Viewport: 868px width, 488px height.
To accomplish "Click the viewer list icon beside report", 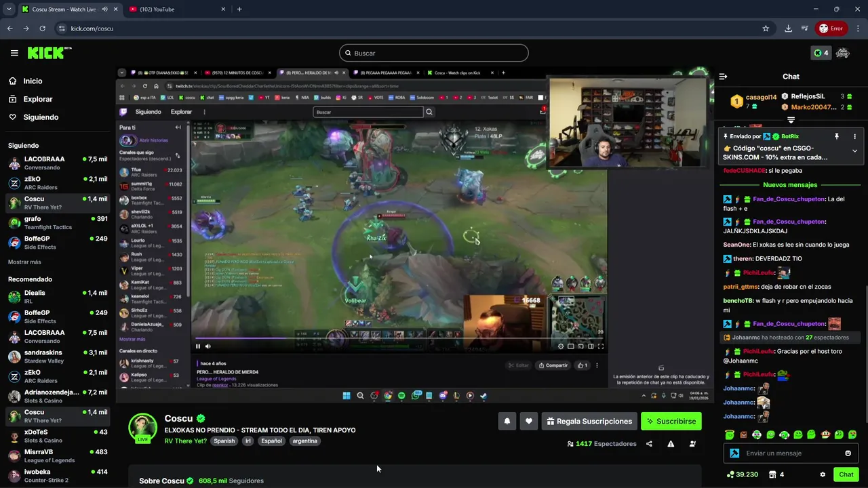I will point(692,444).
